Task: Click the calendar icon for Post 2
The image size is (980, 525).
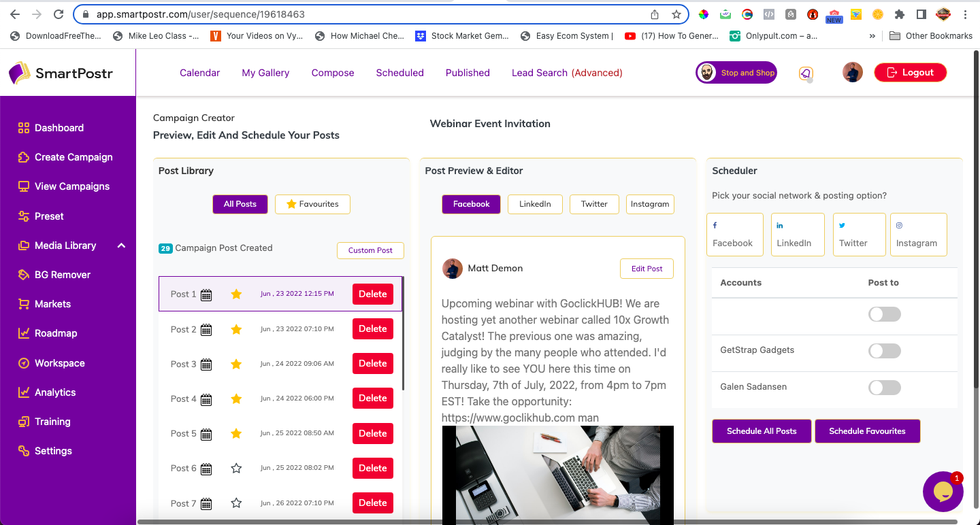Action: click(206, 330)
